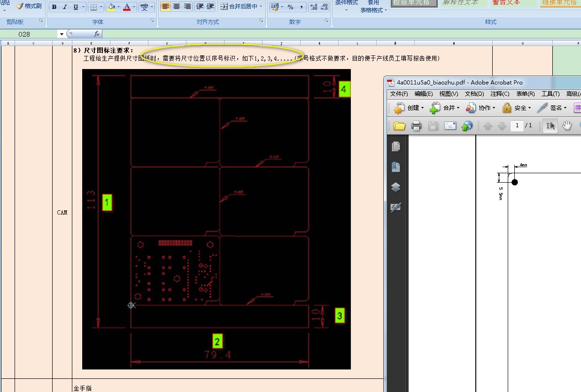The width and height of the screenshot is (581, 392).
Task: Open Conditional Formatting (条件格式) menu
Action: coord(347,6)
